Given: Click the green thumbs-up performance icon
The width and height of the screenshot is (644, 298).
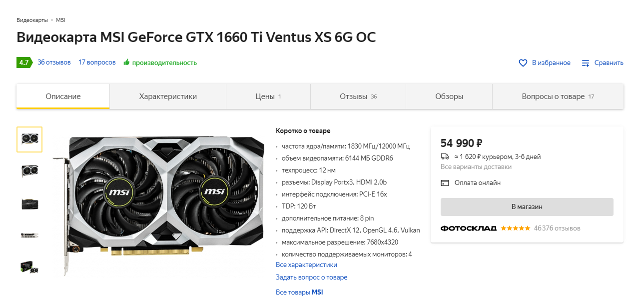Looking at the screenshot, I should [127, 62].
